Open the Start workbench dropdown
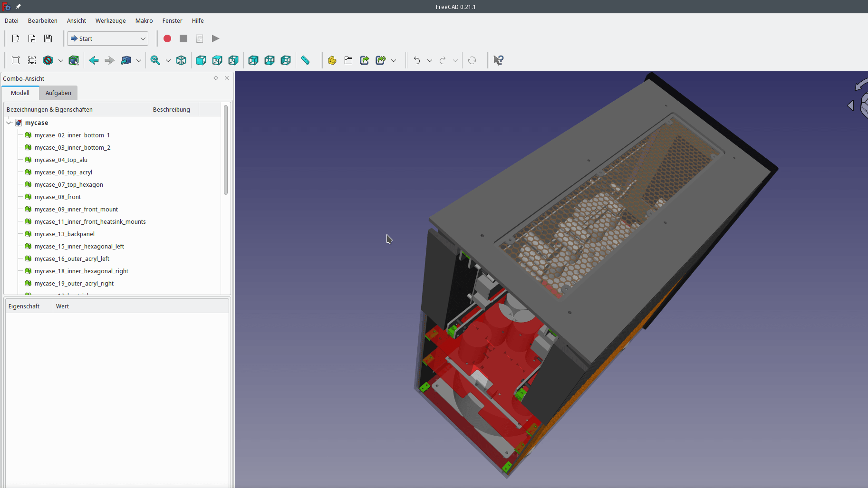Viewport: 868px width, 488px height. pos(107,38)
